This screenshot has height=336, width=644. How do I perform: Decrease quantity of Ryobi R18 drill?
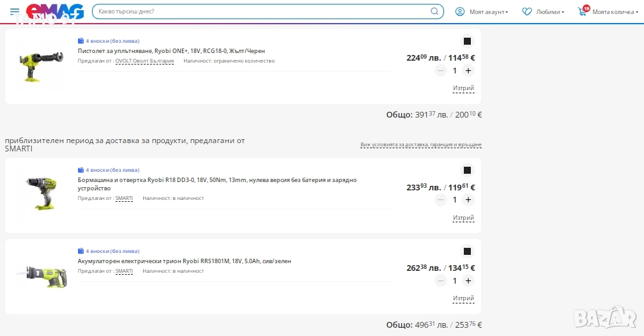point(441,200)
